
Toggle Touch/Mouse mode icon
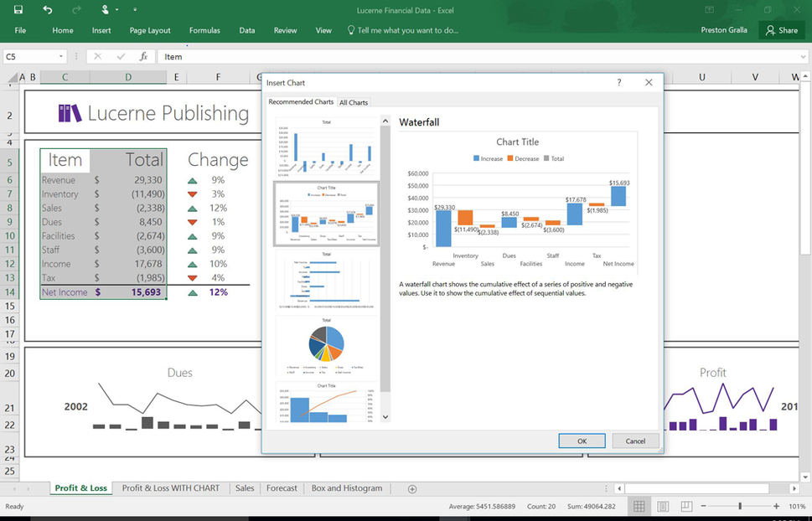point(106,9)
